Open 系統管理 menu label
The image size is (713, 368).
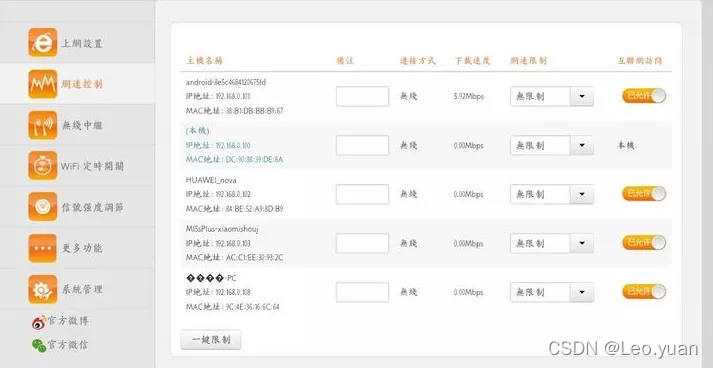pyautogui.click(x=82, y=289)
